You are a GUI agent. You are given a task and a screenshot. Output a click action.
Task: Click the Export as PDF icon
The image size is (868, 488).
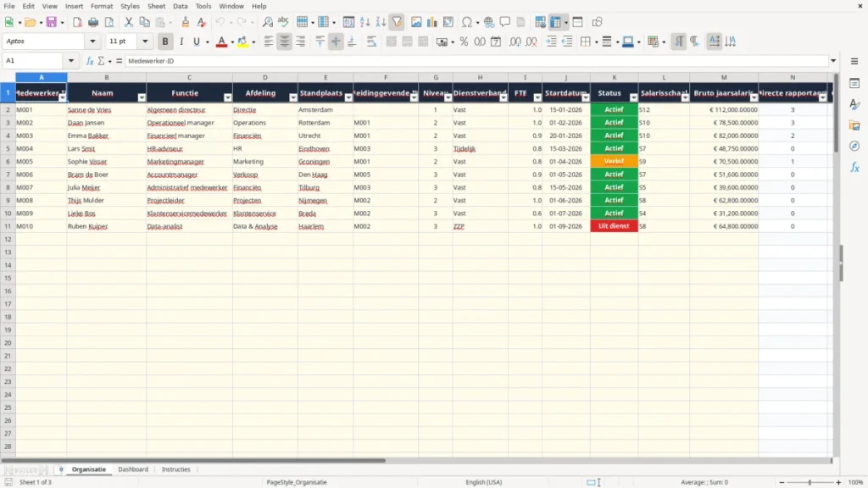77,22
